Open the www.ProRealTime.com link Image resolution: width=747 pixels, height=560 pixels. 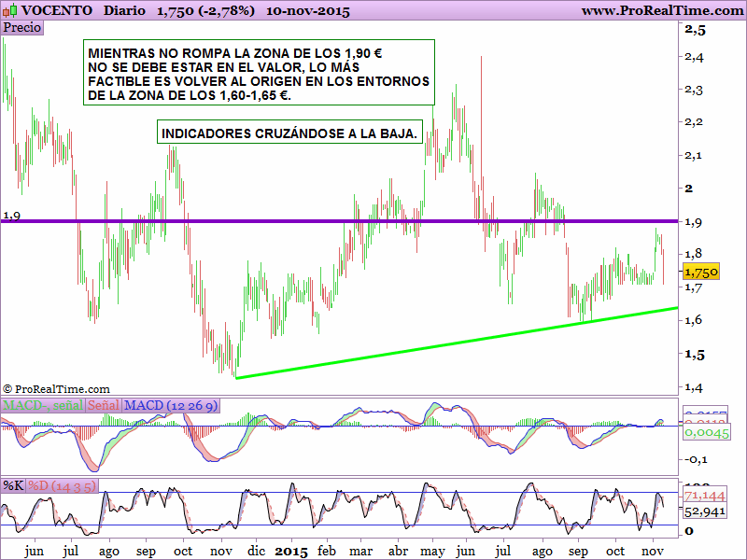[662, 10]
